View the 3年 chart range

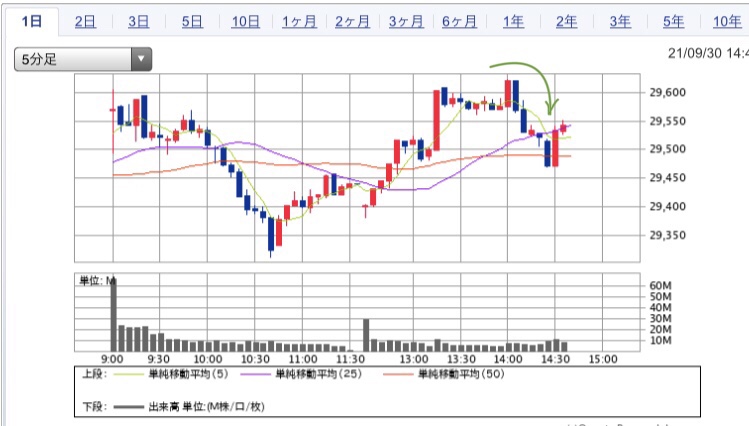tap(620, 21)
